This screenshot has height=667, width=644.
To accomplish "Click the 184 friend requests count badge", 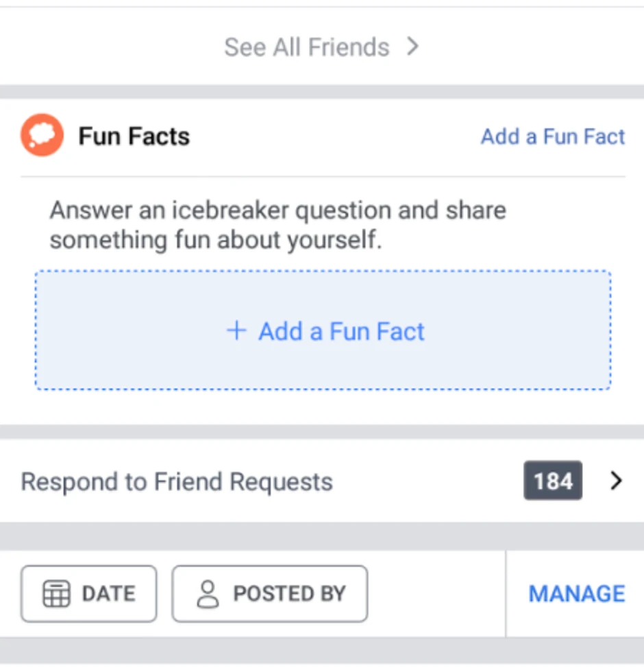I will pos(553,481).
